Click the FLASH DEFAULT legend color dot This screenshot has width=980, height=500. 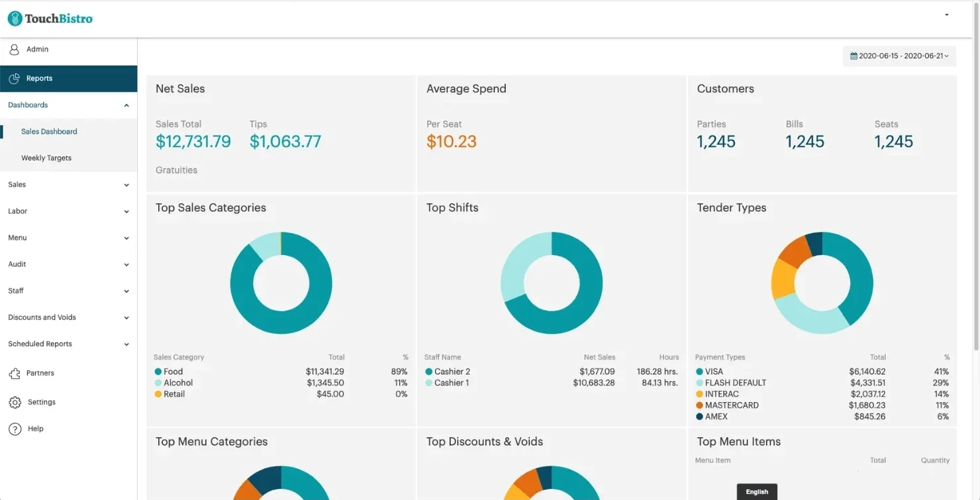[x=700, y=383]
